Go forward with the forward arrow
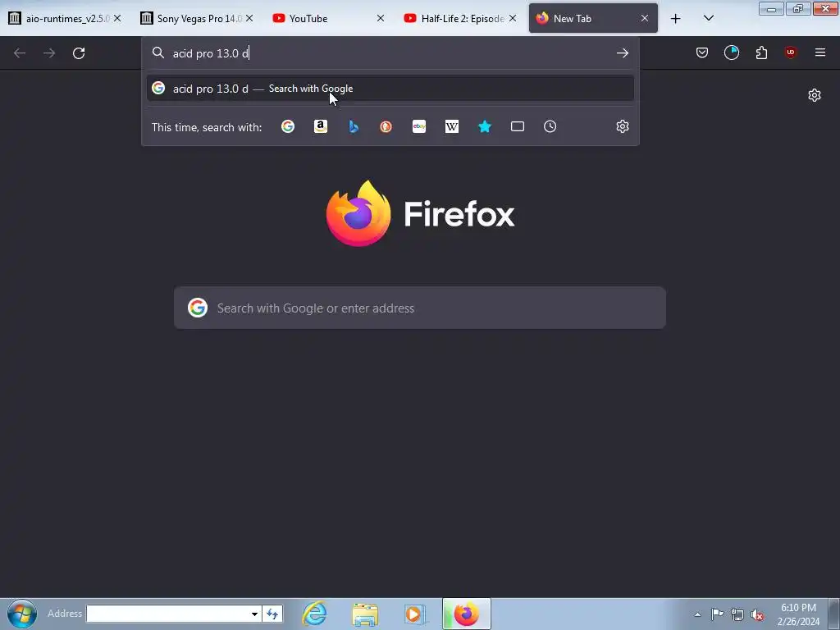This screenshot has height=630, width=840. point(49,53)
